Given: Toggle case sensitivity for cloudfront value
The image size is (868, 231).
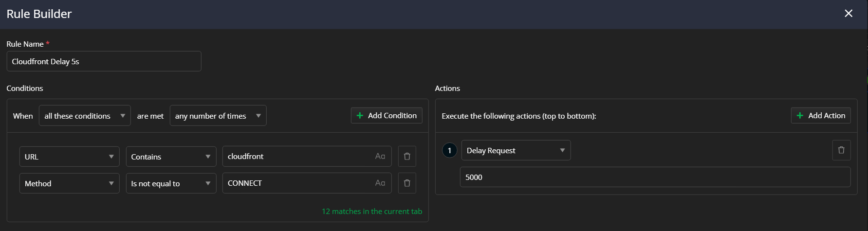Looking at the screenshot, I should click(x=380, y=157).
